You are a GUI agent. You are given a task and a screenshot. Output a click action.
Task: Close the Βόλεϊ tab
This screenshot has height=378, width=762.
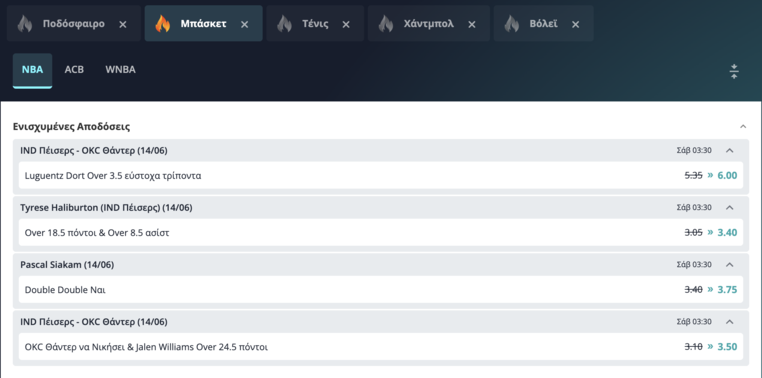[575, 24]
